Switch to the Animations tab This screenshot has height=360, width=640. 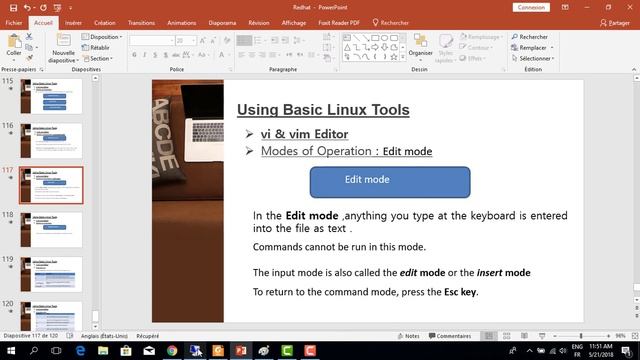click(181, 23)
